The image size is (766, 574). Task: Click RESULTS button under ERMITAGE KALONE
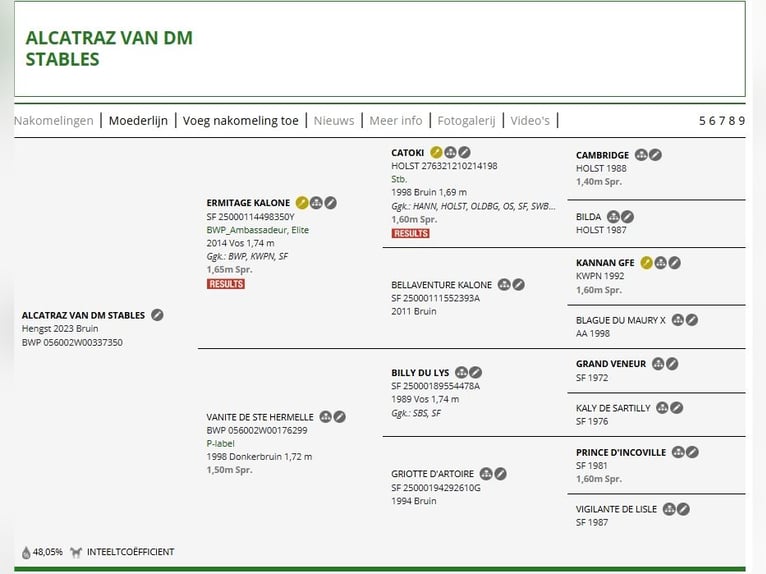coord(226,284)
